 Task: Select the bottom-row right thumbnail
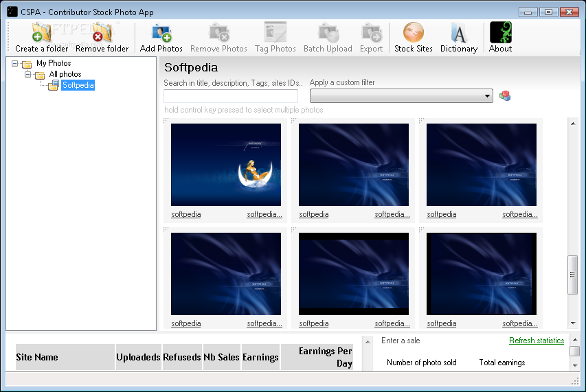point(482,274)
